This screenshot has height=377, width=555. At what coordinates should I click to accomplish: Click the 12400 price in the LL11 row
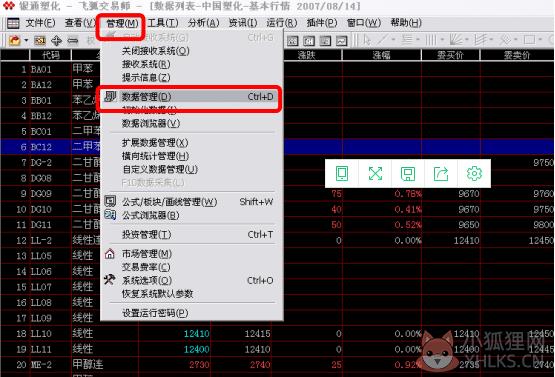196,349
